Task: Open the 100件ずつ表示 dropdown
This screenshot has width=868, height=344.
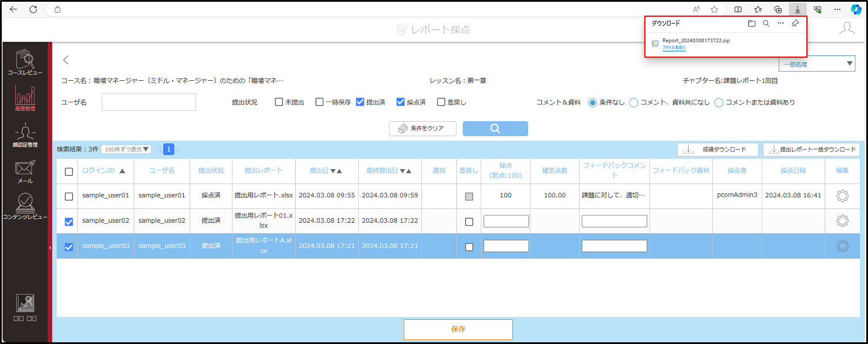Action: click(x=126, y=149)
